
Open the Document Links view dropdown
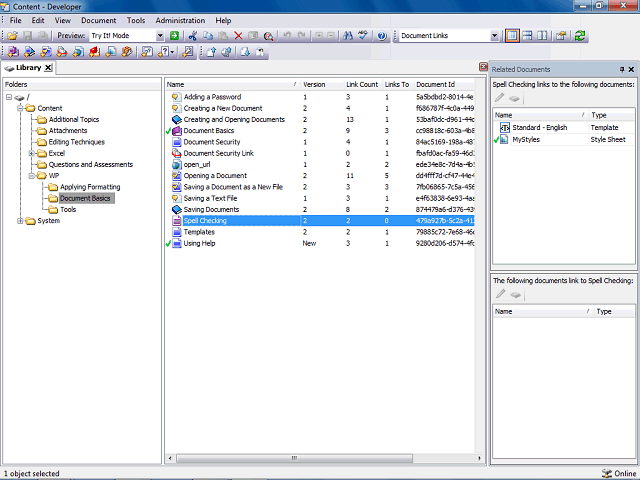point(494,36)
